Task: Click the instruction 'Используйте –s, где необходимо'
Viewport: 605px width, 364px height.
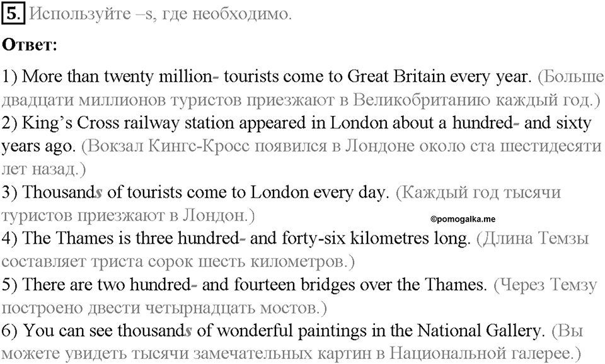Action: [160, 14]
